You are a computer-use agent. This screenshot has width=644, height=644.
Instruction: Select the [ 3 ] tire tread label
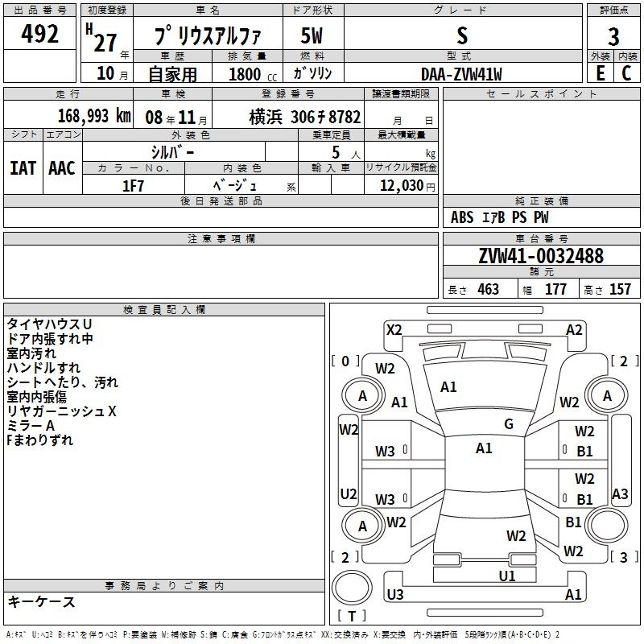(x=624, y=557)
